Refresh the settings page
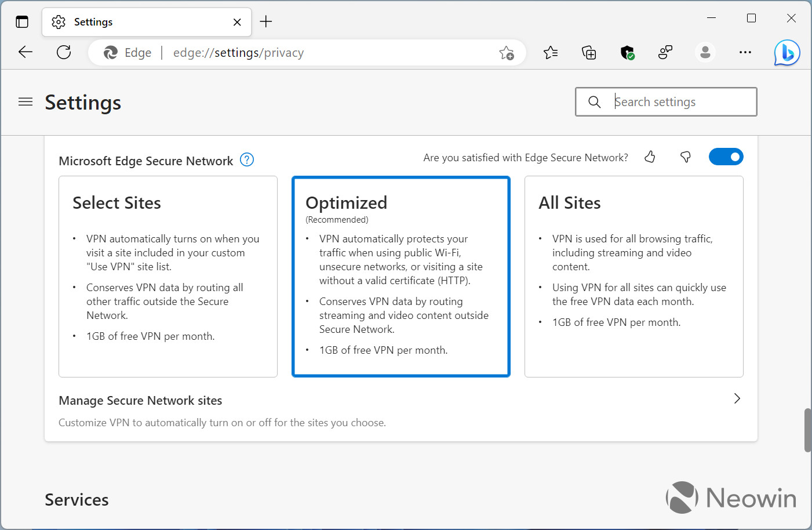This screenshot has width=812, height=530. pos(64,53)
